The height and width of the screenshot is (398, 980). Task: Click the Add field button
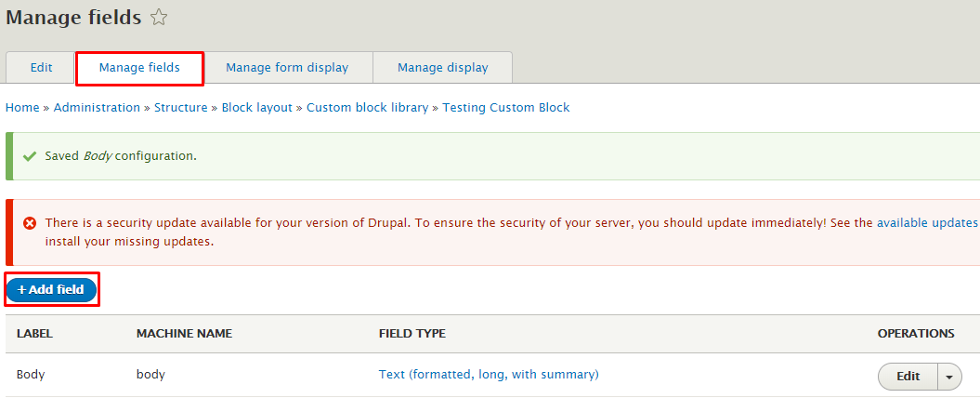coord(51,290)
